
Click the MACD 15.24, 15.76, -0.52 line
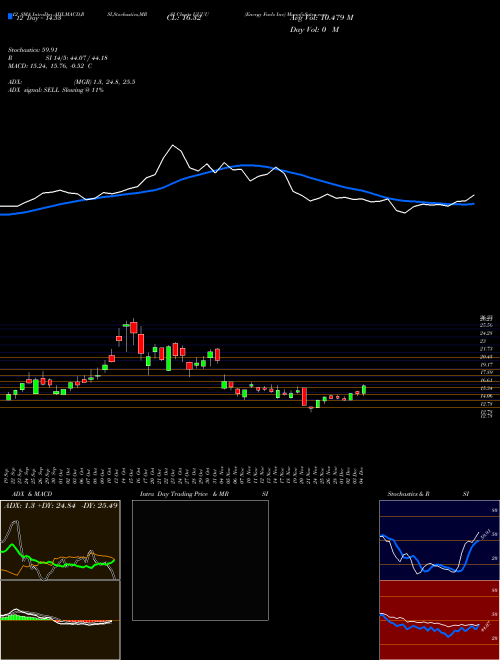point(50,66)
